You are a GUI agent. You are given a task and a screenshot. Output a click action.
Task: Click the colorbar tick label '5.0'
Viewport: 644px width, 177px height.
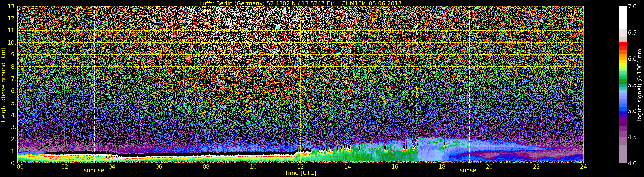[632, 111]
